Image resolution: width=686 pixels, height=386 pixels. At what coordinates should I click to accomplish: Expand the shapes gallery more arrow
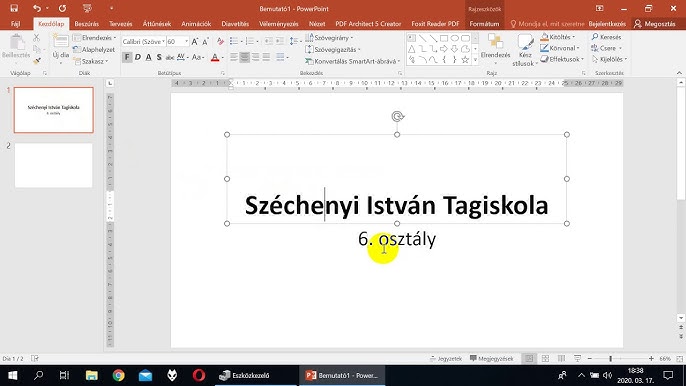coord(476,60)
